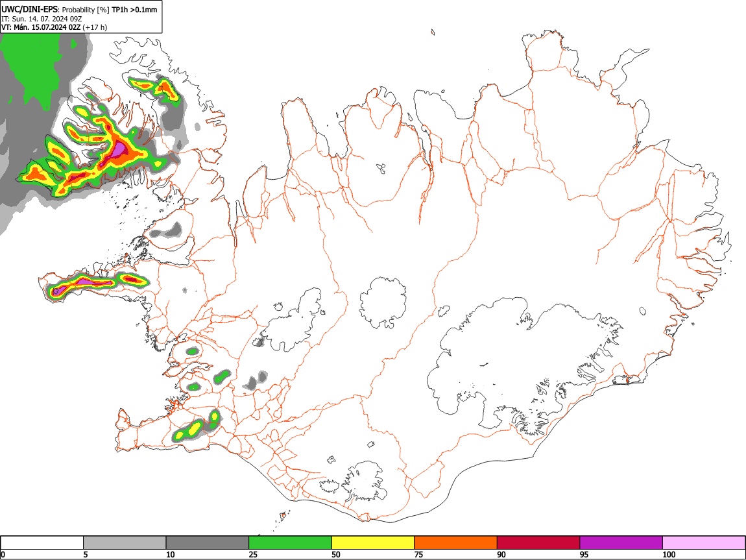The width and height of the screenshot is (746, 560).
Task: Click the red 90–95 legend swatch
Action: [538, 543]
